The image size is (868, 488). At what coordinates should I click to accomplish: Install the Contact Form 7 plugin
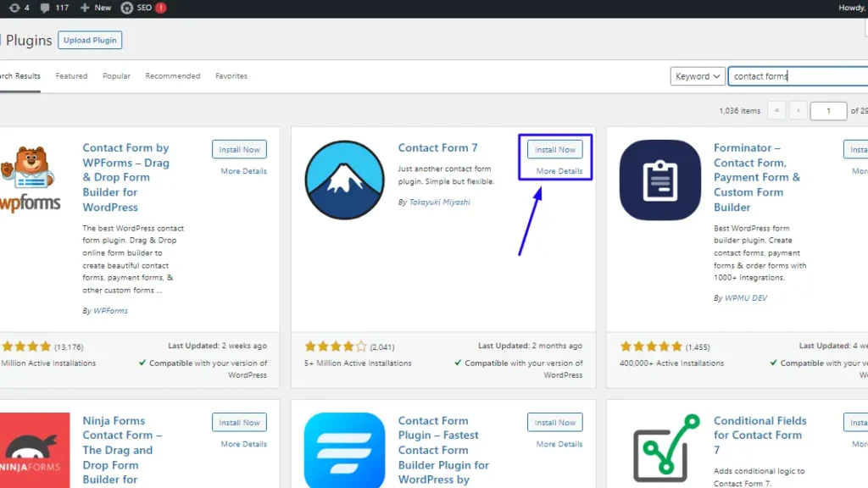pyautogui.click(x=554, y=149)
